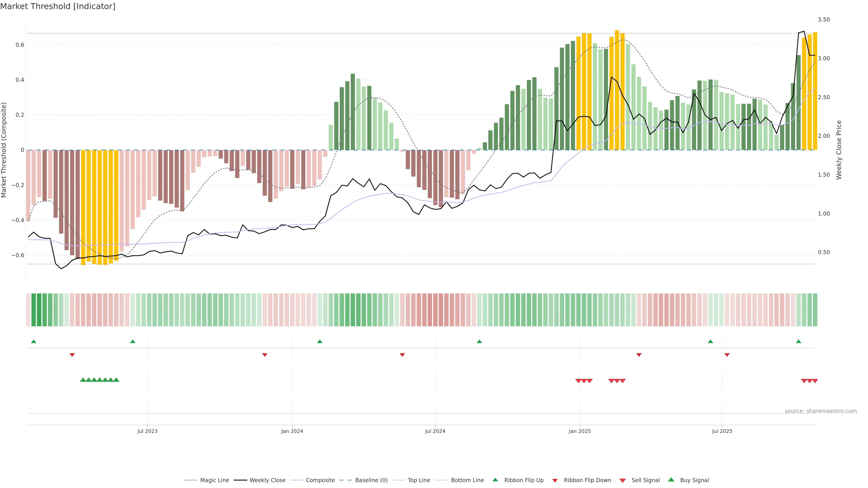Click the source: sharemaestro.com text
Image resolution: width=868 pixels, height=488 pixels.
[821, 411]
